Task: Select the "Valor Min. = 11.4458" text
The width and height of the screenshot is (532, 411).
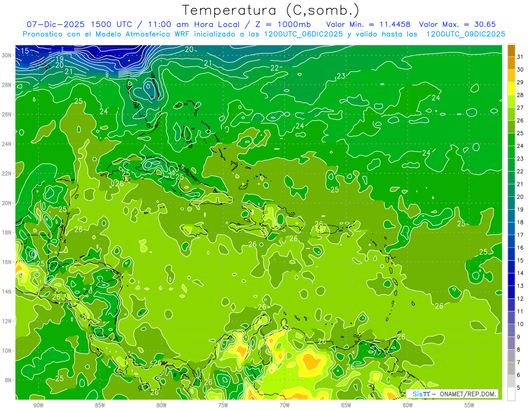Action: tap(368, 24)
